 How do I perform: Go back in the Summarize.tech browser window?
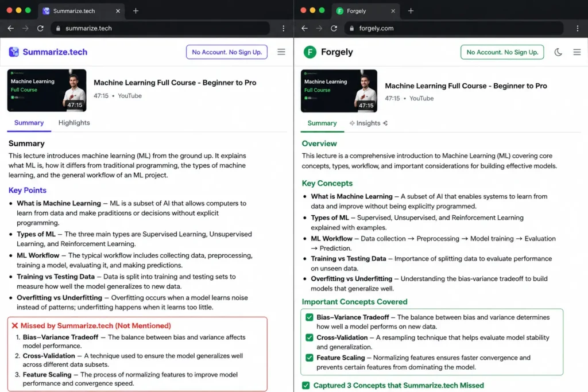(10, 29)
